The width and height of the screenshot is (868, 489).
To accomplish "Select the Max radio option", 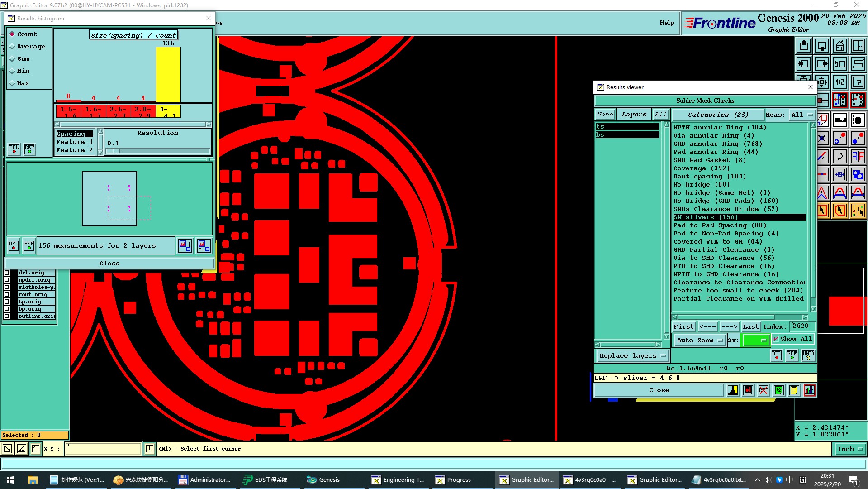I will [19, 83].
